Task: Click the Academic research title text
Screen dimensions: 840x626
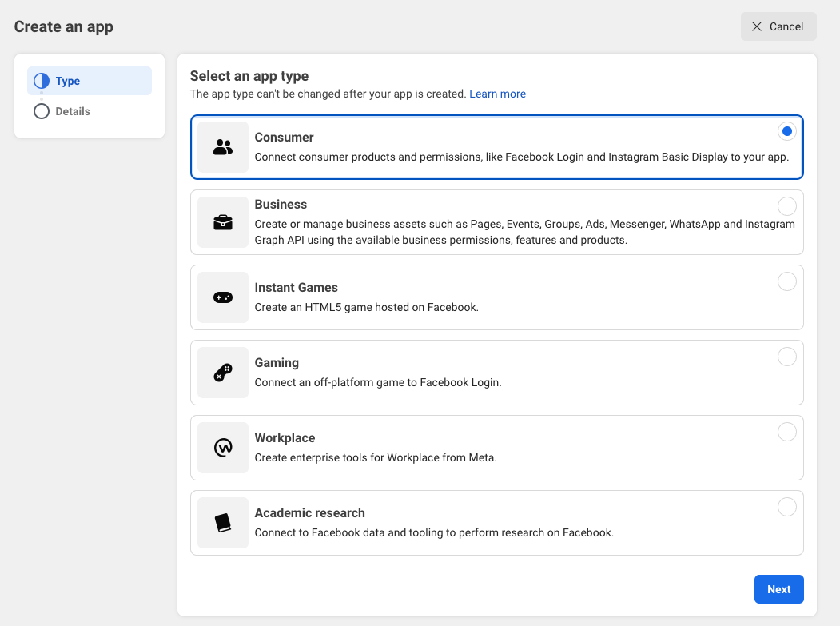Action: (x=309, y=513)
